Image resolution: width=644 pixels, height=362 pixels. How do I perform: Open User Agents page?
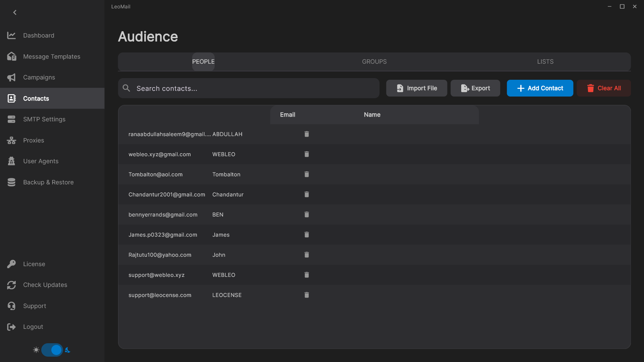[52, 161]
